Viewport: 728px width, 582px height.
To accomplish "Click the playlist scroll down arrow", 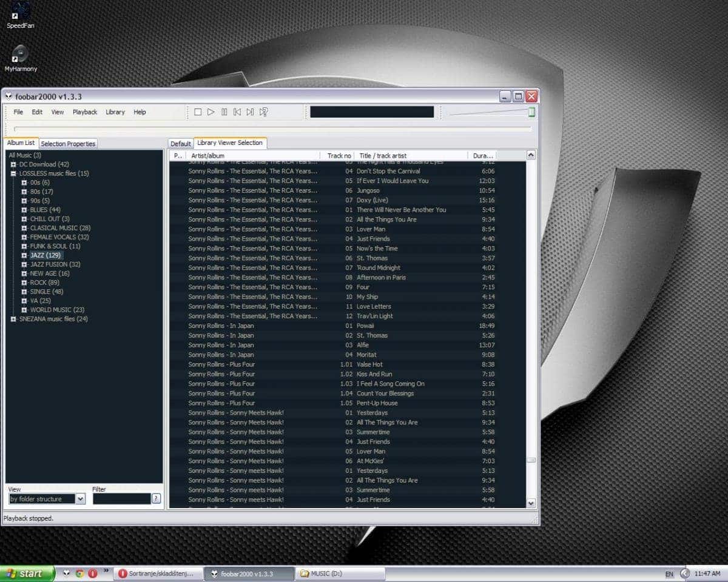I will pyautogui.click(x=531, y=503).
